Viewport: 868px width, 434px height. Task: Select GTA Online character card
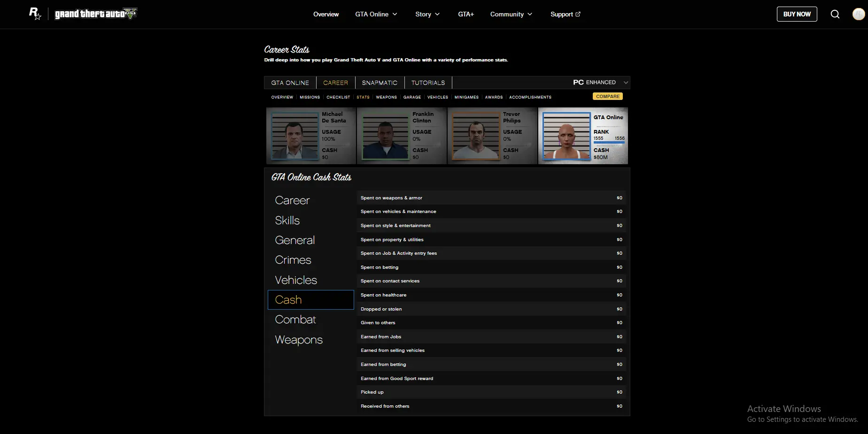pos(583,136)
